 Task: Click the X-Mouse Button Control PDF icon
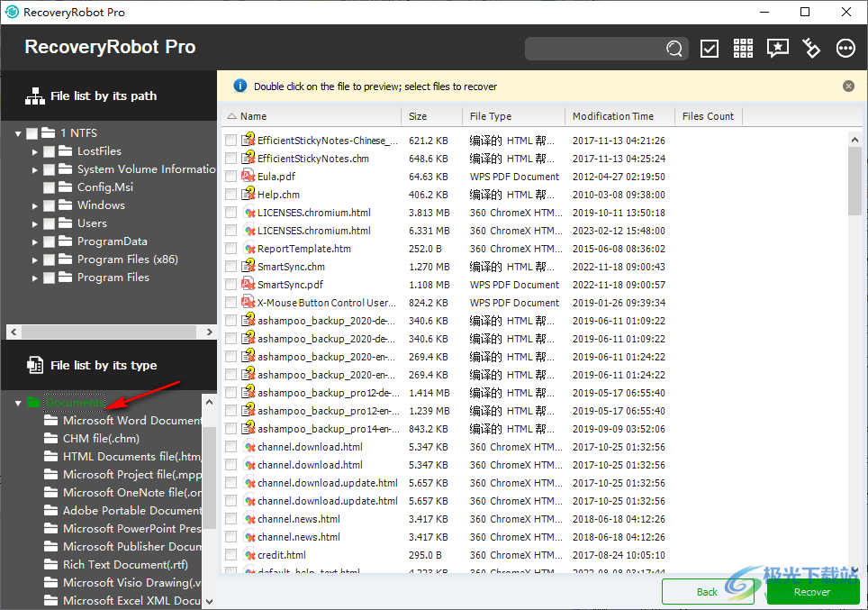(248, 303)
